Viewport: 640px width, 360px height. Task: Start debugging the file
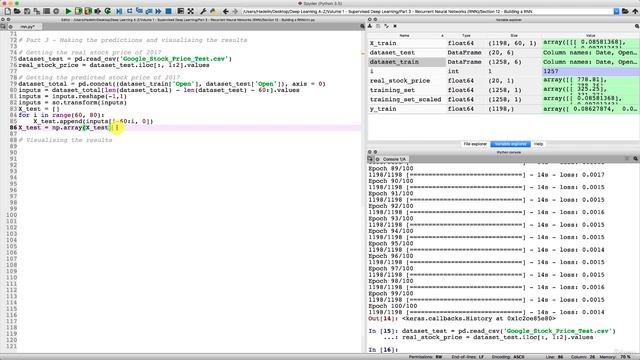point(119,11)
